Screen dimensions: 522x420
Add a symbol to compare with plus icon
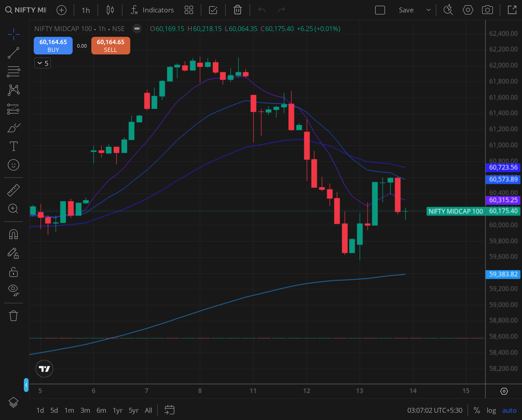coord(61,10)
